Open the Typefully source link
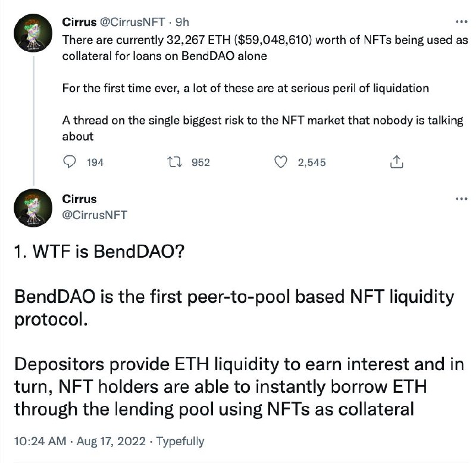The height and width of the screenshot is (463, 476). tap(180, 441)
